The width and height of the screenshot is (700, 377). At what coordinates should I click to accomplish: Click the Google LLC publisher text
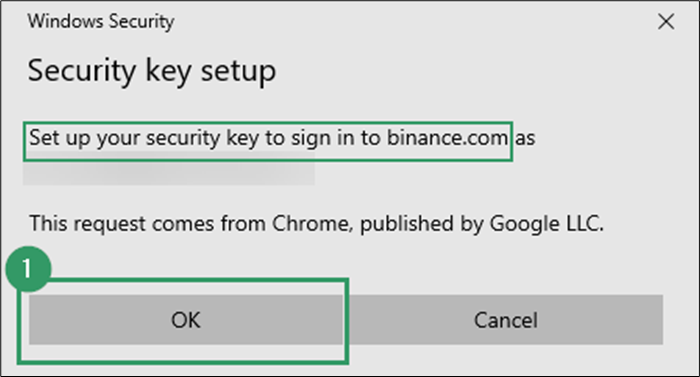pos(546,223)
